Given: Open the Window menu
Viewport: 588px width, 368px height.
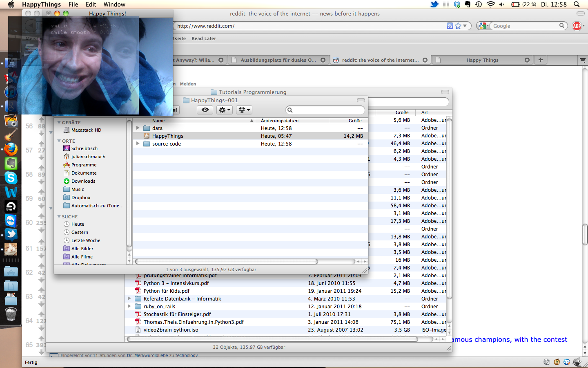Looking at the screenshot, I should (x=114, y=4).
